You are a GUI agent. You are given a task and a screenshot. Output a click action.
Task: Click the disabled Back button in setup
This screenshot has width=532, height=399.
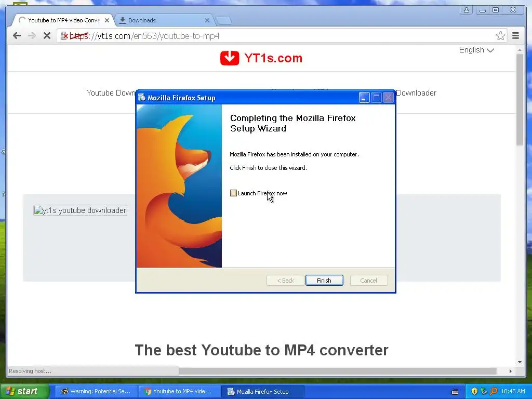click(x=285, y=280)
